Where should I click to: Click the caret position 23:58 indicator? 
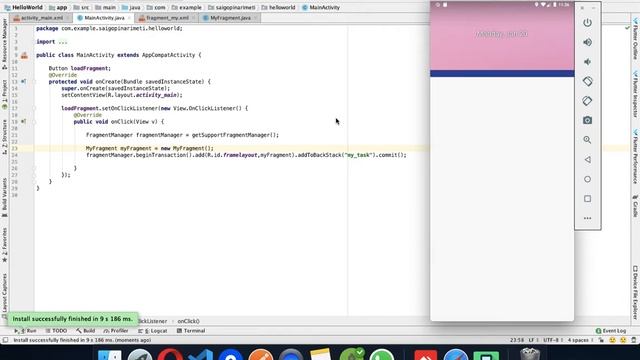click(517, 340)
